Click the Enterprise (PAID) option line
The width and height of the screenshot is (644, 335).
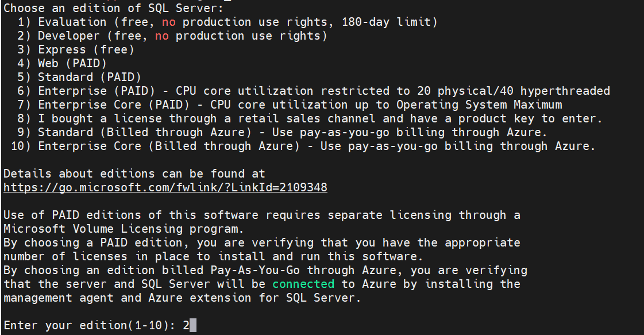(314, 91)
